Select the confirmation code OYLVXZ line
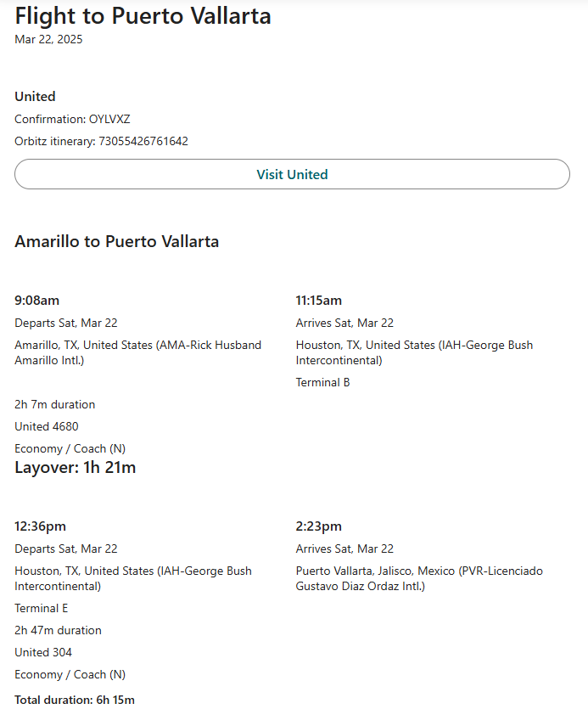The image size is (588, 709). click(72, 119)
